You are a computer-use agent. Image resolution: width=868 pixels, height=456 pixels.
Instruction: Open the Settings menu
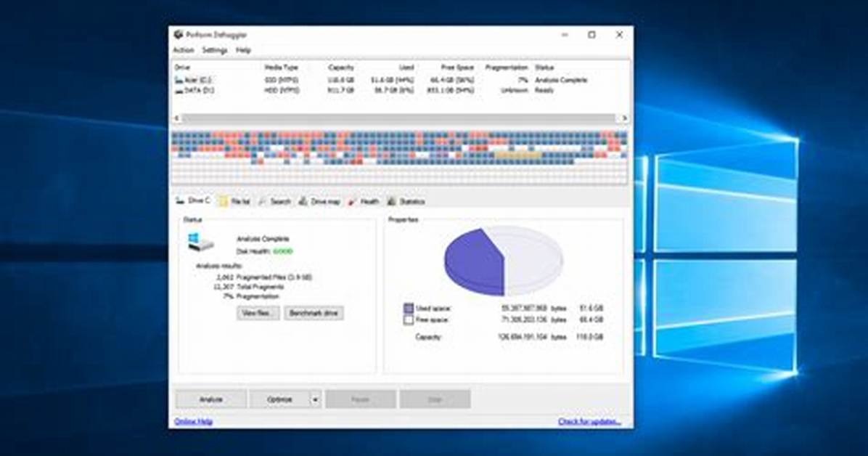tap(214, 50)
